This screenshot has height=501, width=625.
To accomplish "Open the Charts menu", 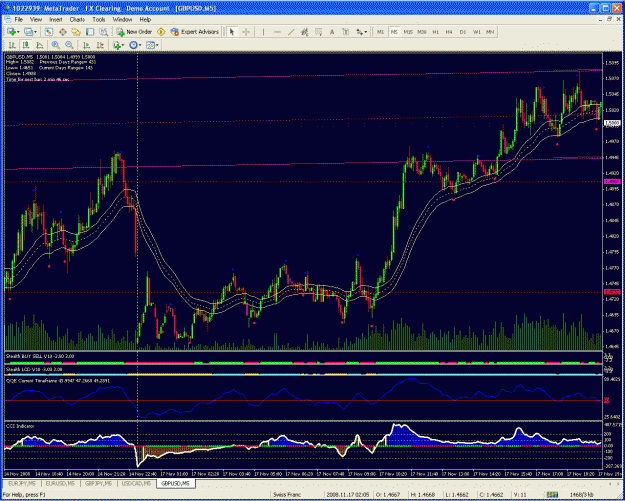I will point(77,19).
